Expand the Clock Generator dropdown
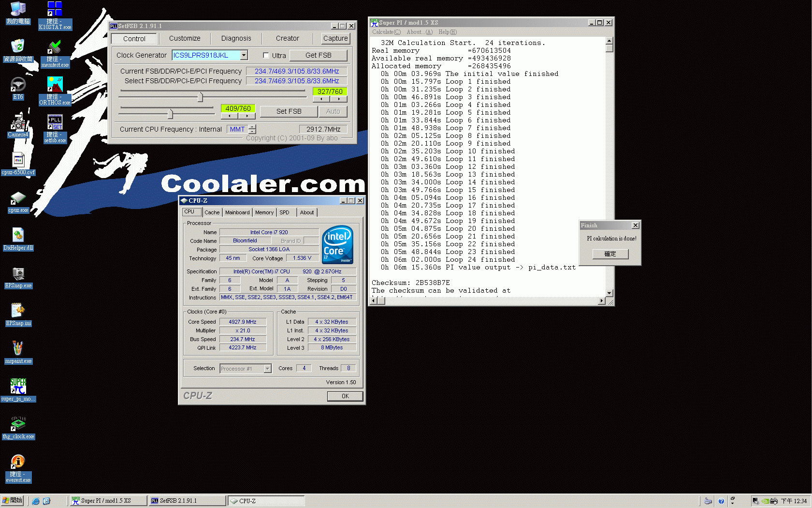 point(244,55)
